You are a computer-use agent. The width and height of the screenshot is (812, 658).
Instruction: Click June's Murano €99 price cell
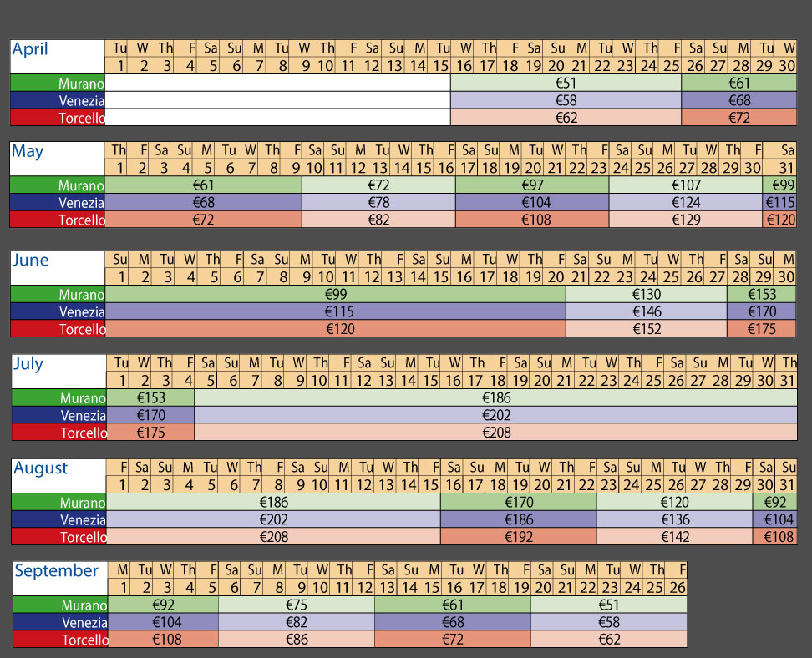(x=336, y=294)
